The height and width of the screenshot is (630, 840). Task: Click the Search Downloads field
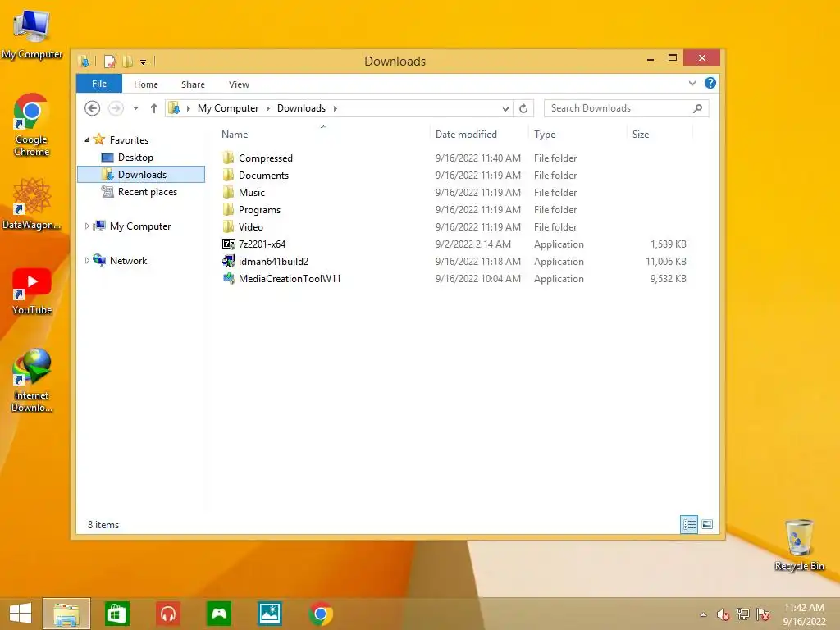pos(626,108)
